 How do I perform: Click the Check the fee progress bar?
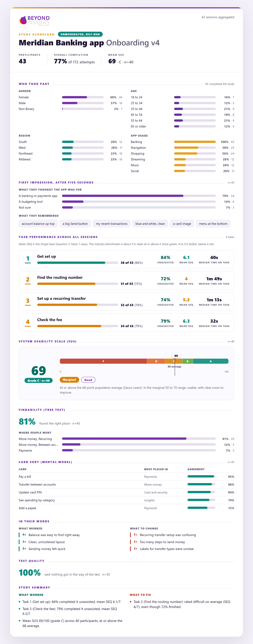coord(78,326)
